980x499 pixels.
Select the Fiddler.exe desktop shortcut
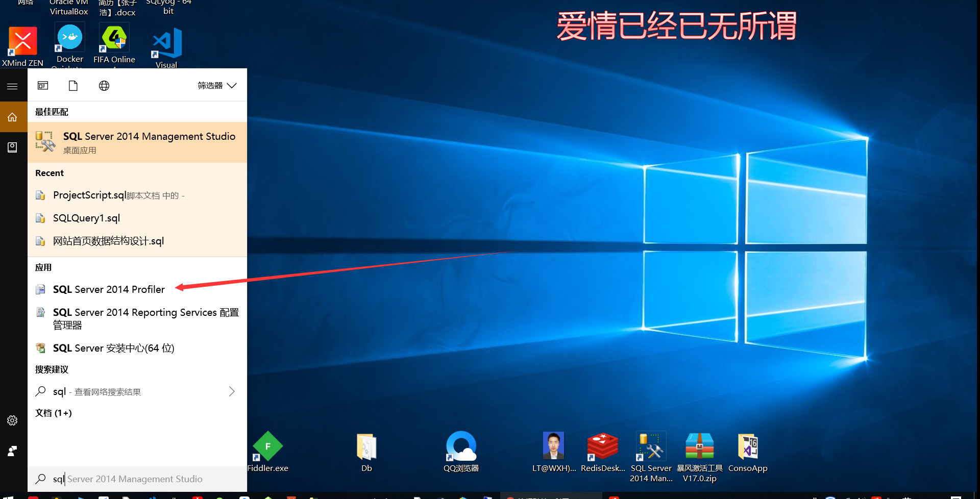[x=268, y=452]
